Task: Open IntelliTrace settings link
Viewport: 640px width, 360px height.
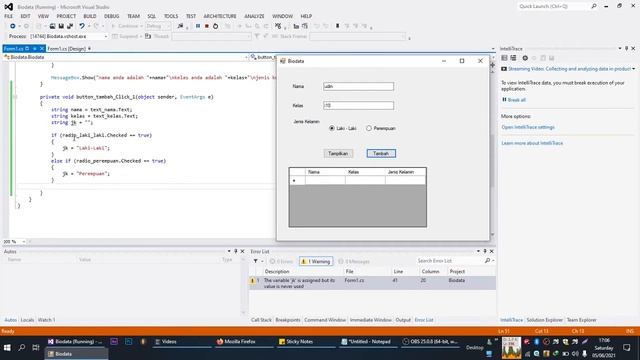Action: click(x=528, y=127)
